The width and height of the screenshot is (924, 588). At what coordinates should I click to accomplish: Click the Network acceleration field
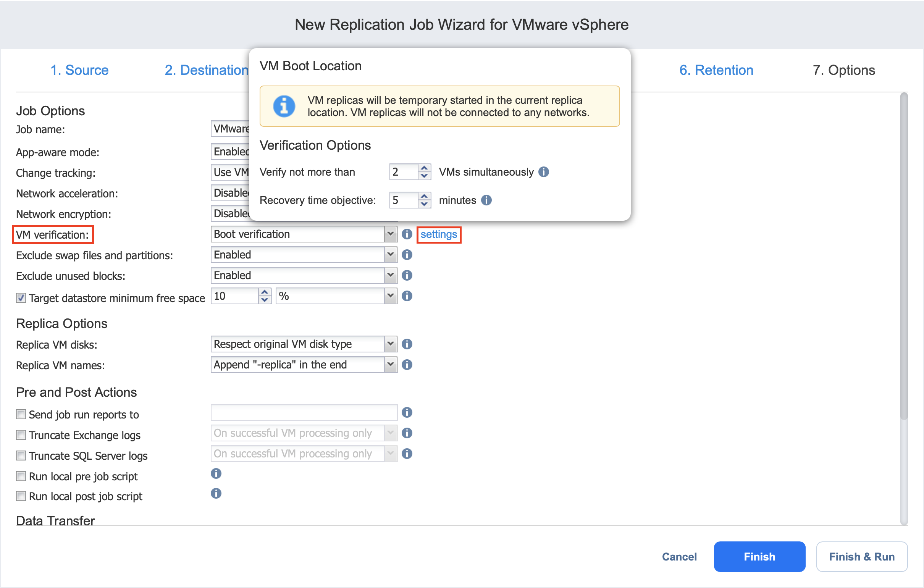coord(230,193)
